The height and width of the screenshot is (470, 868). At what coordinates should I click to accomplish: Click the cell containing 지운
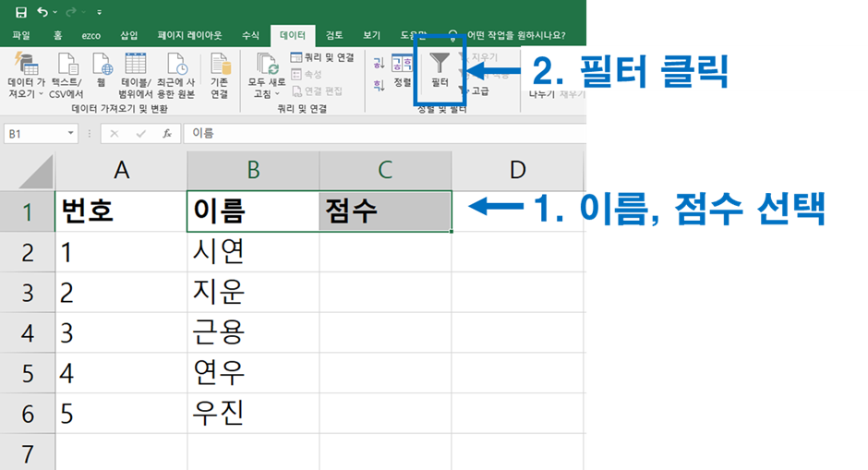click(x=253, y=293)
